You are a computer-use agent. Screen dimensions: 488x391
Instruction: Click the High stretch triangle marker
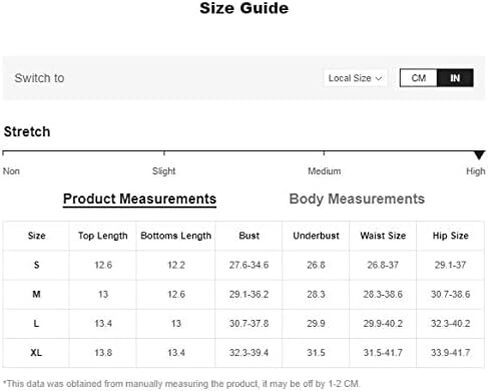(479, 155)
